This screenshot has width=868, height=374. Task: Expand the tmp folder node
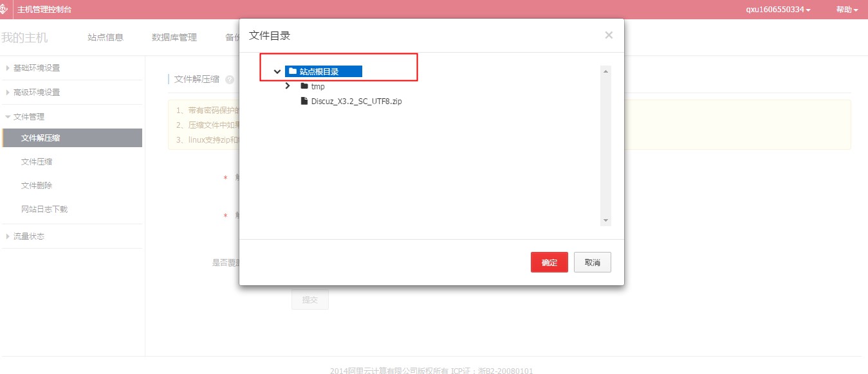pos(288,86)
